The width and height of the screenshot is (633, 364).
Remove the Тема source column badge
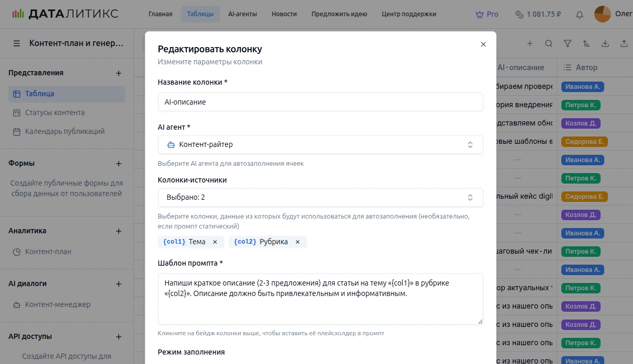coord(215,242)
